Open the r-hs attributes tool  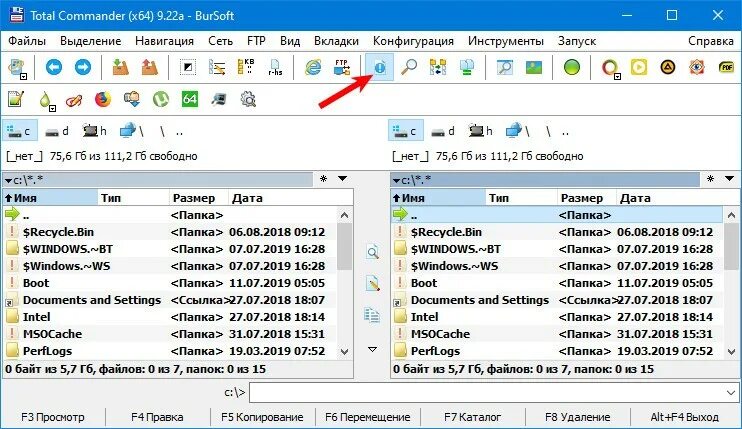pyautogui.click(x=275, y=67)
